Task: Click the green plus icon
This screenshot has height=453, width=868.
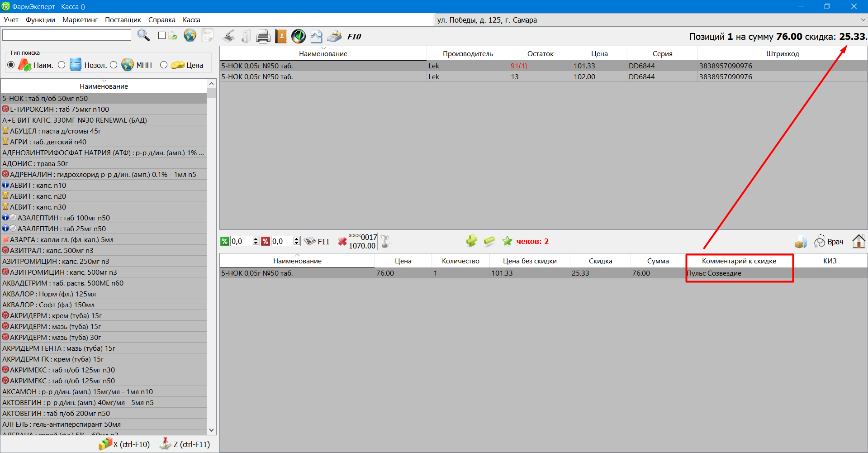Action: tap(471, 241)
